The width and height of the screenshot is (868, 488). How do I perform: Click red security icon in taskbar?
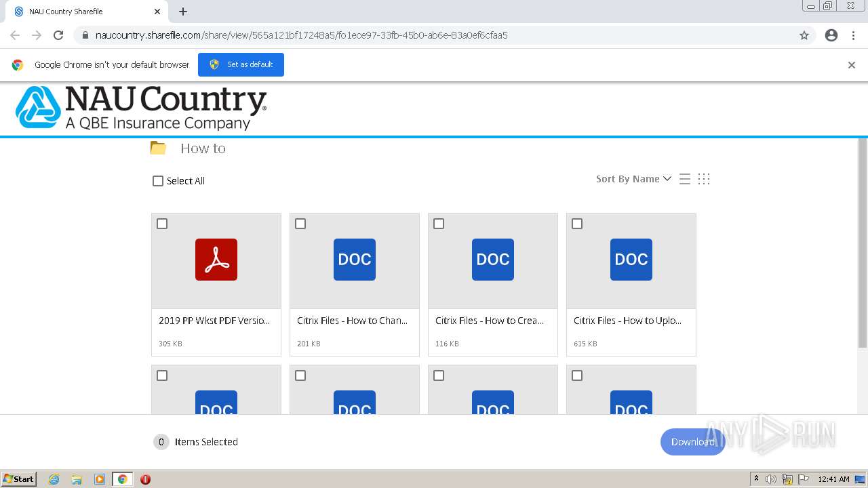coord(145,479)
